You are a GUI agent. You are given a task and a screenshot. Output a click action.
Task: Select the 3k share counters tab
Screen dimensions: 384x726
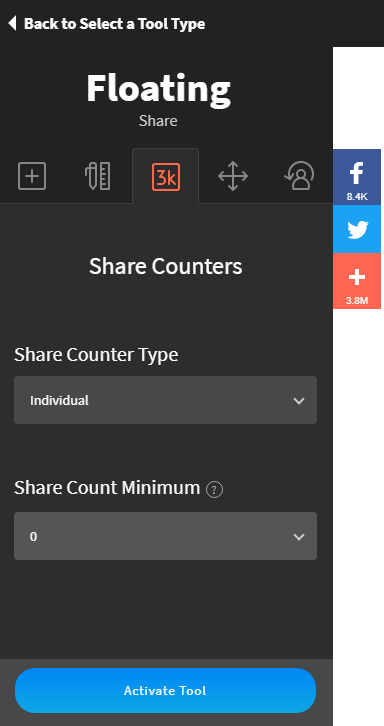(166, 176)
